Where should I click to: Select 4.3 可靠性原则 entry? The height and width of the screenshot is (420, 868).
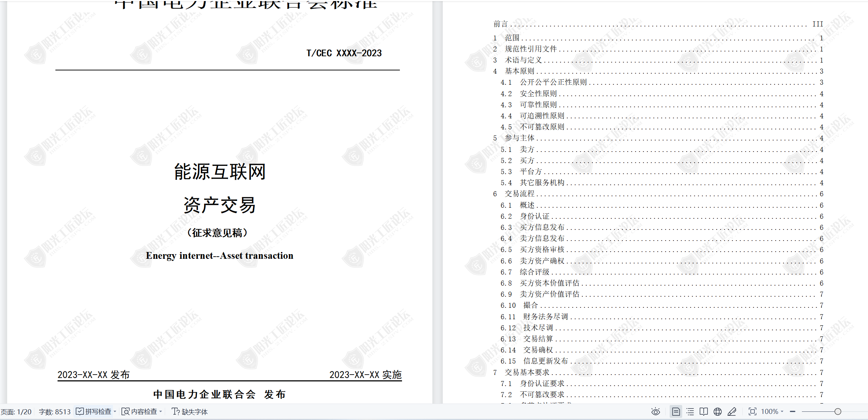coord(662,105)
